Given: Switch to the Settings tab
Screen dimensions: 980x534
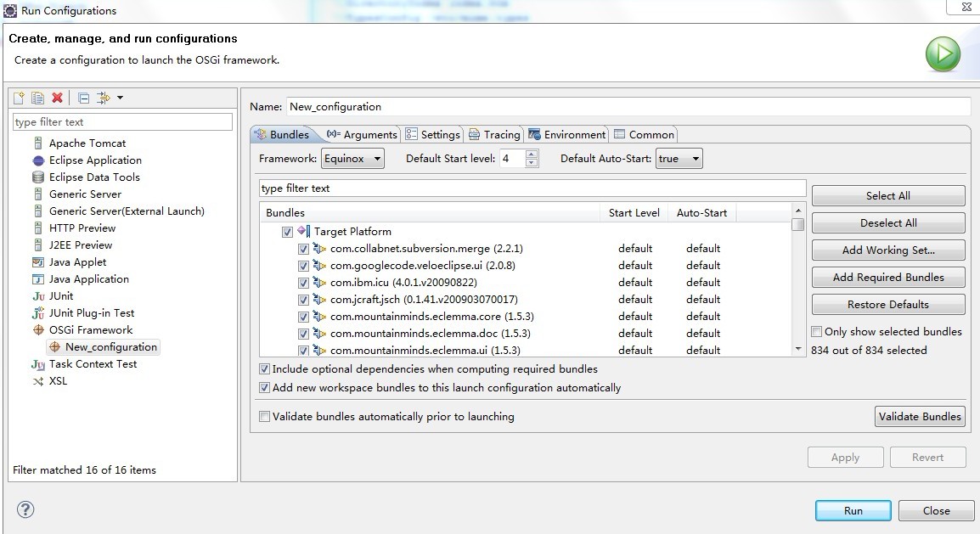Looking at the screenshot, I should tap(432, 134).
